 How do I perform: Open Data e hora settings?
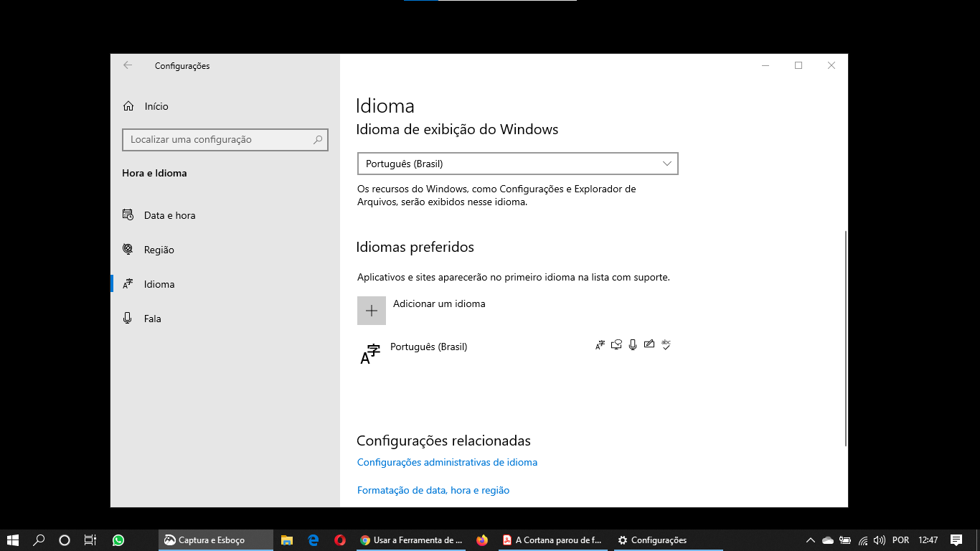[169, 215]
